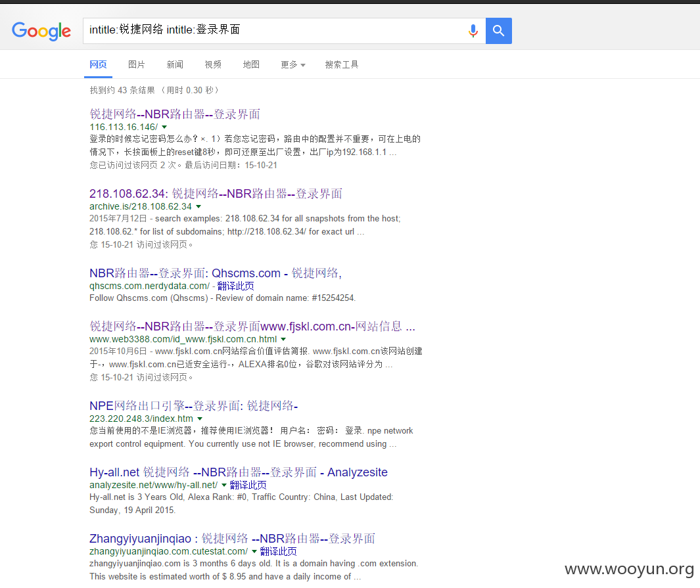Start voice search with microphone icon
This screenshot has width=700, height=588.
tap(473, 31)
